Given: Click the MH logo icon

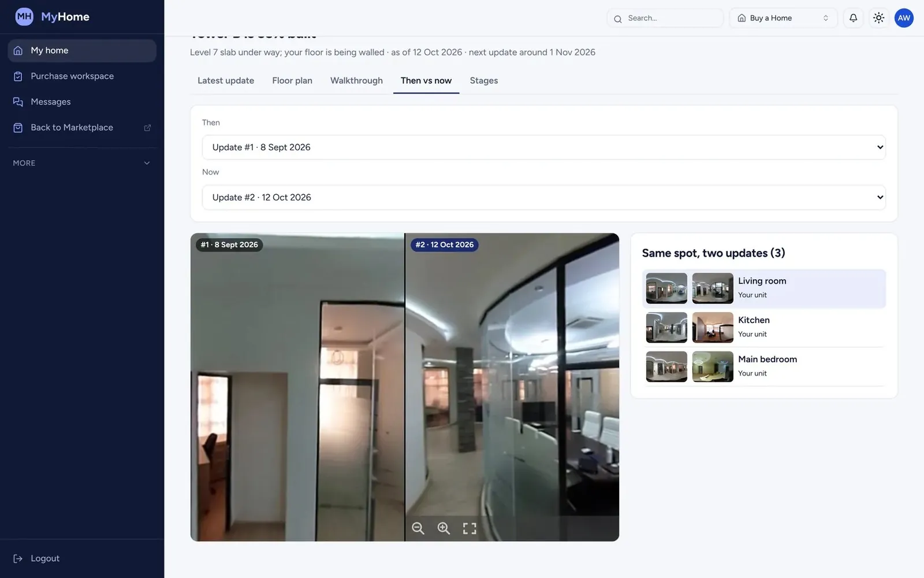Looking at the screenshot, I should click(x=24, y=17).
